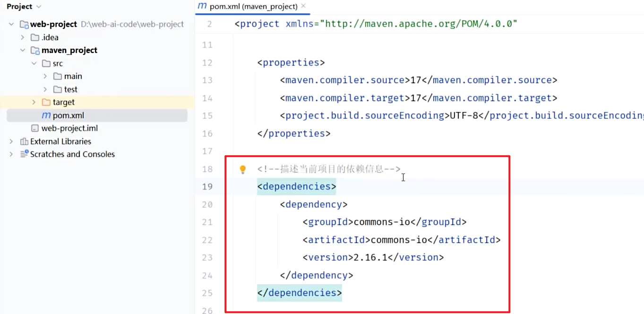Collapse the web-project root node
The image size is (644, 314).
tap(11, 24)
